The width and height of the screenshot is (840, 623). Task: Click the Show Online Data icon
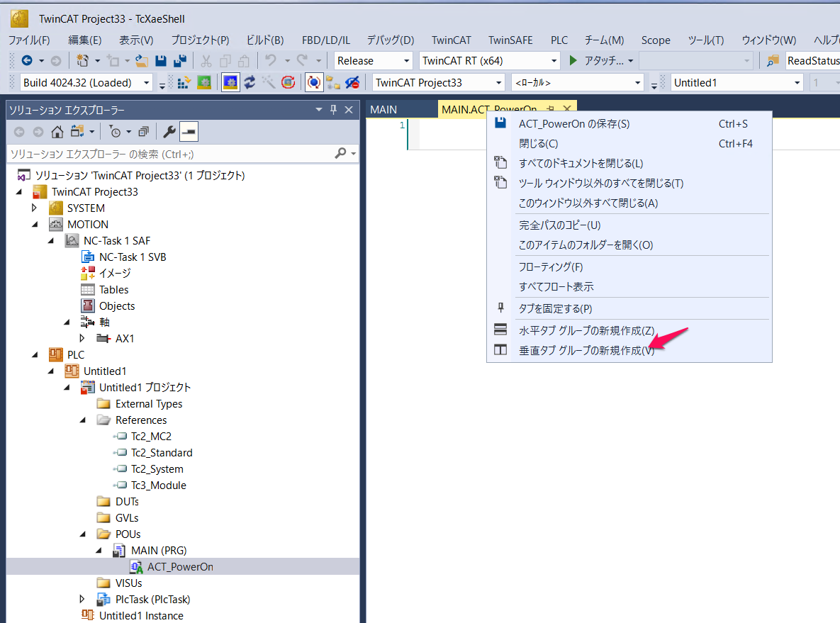click(313, 82)
